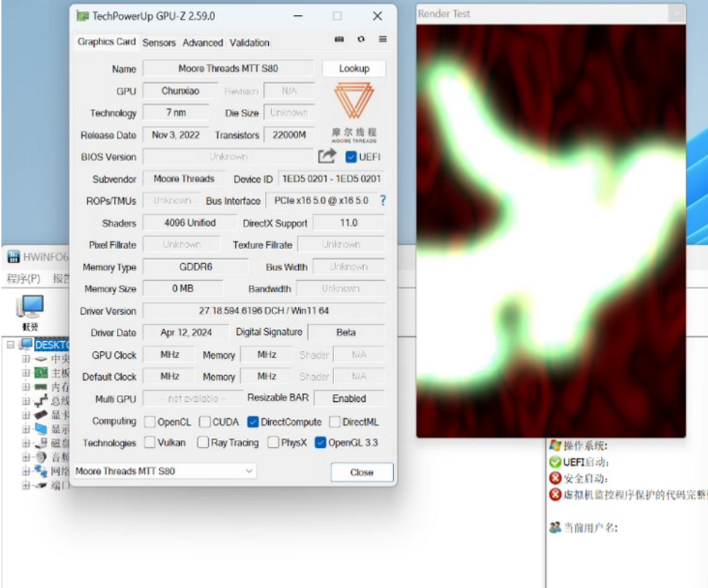Click the Device ID value 1ED5 0201

click(x=331, y=179)
